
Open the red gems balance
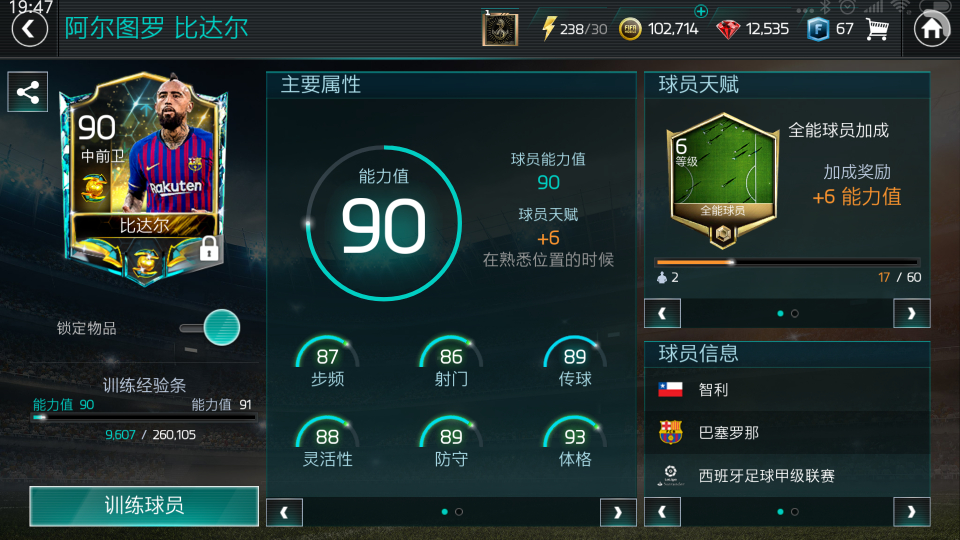click(x=728, y=29)
